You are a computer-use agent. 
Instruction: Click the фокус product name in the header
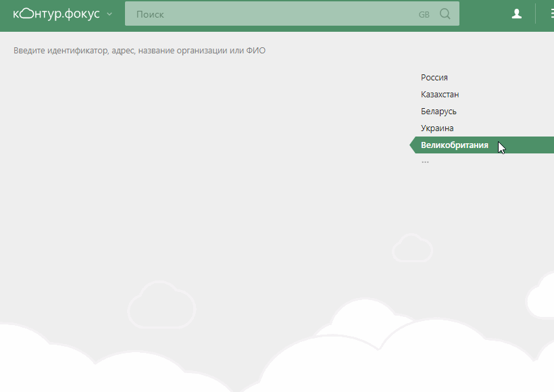pos(82,14)
